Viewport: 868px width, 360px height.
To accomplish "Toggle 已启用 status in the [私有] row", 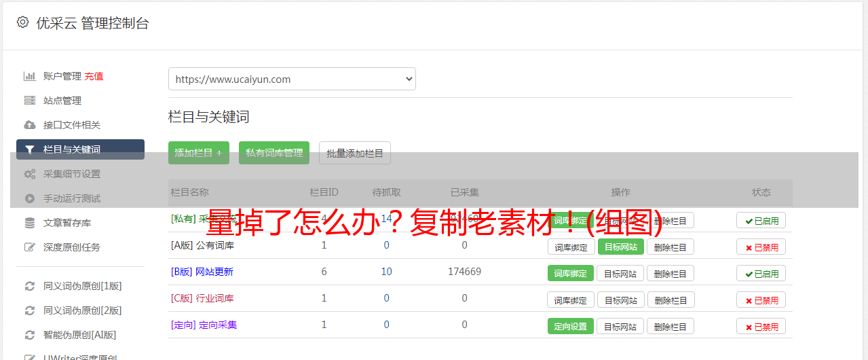I will click(761, 220).
